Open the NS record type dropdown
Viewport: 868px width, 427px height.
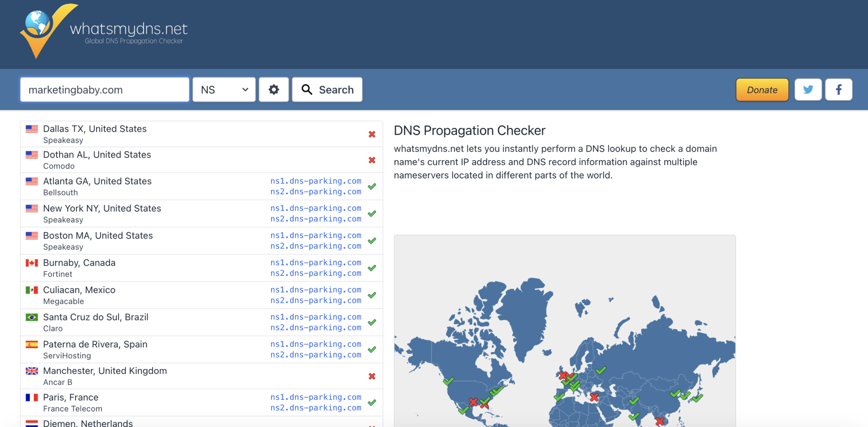click(224, 89)
